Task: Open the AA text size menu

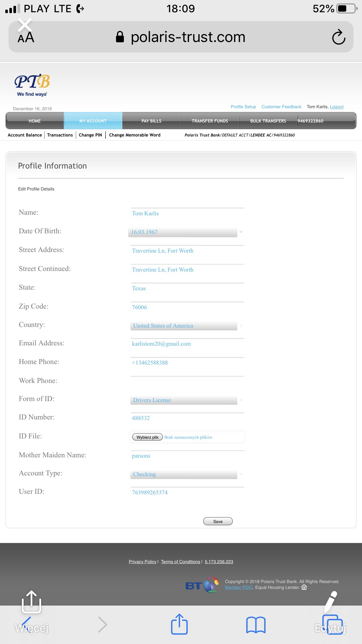Action: pos(26,38)
